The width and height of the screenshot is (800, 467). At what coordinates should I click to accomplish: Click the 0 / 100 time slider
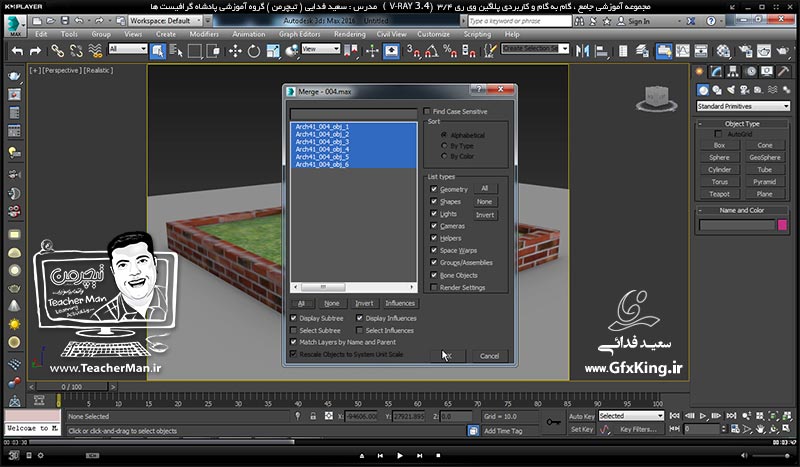point(72,387)
